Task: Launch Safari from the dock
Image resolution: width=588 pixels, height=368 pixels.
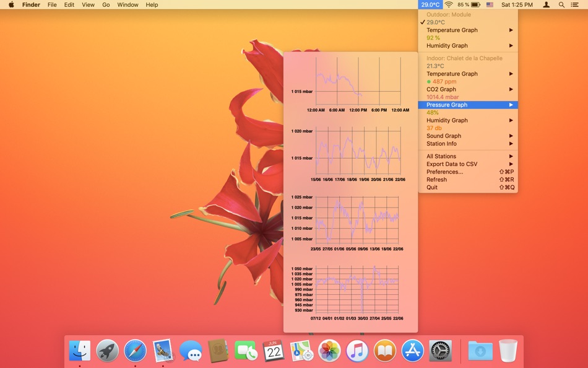Action: [135, 351]
